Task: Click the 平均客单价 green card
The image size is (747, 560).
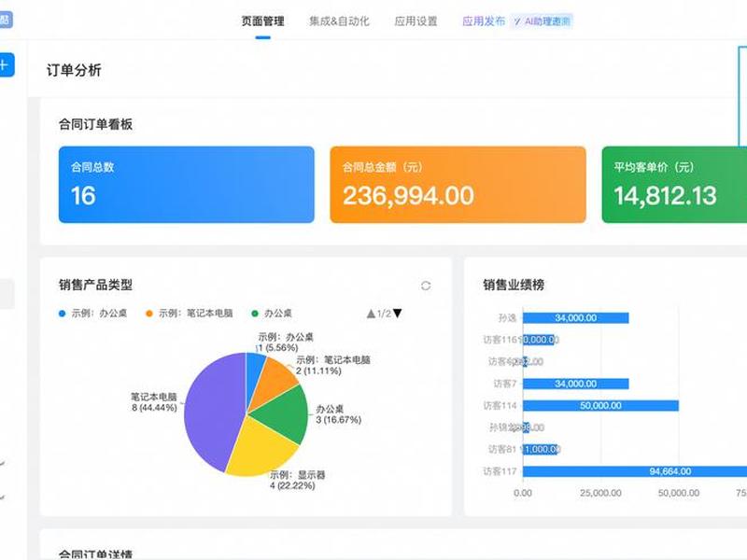Action: [x=674, y=184]
